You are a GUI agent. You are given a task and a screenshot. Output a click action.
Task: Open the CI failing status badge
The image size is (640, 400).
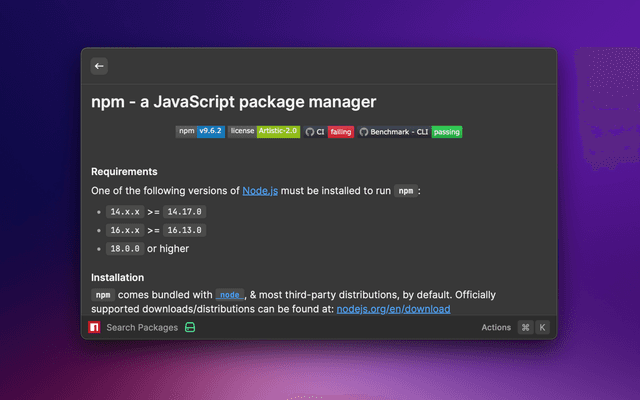[329, 132]
